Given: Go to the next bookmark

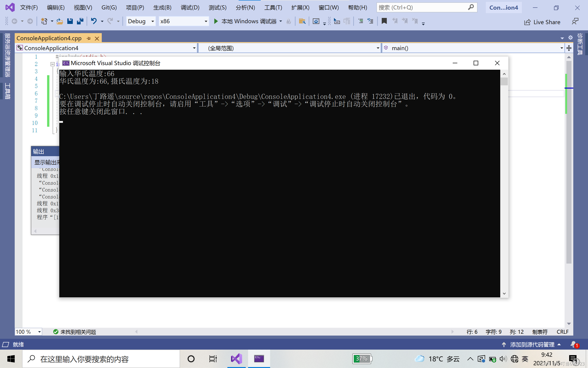Looking at the screenshot, I should point(405,21).
